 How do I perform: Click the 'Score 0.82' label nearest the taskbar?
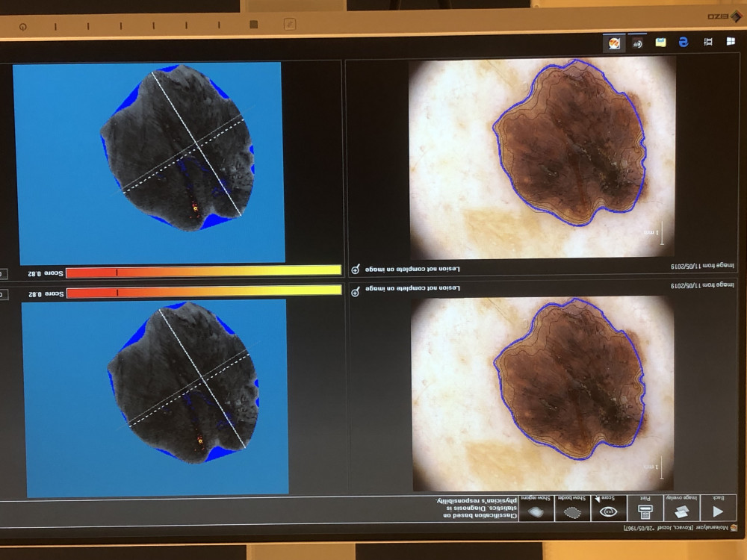[x=46, y=273]
